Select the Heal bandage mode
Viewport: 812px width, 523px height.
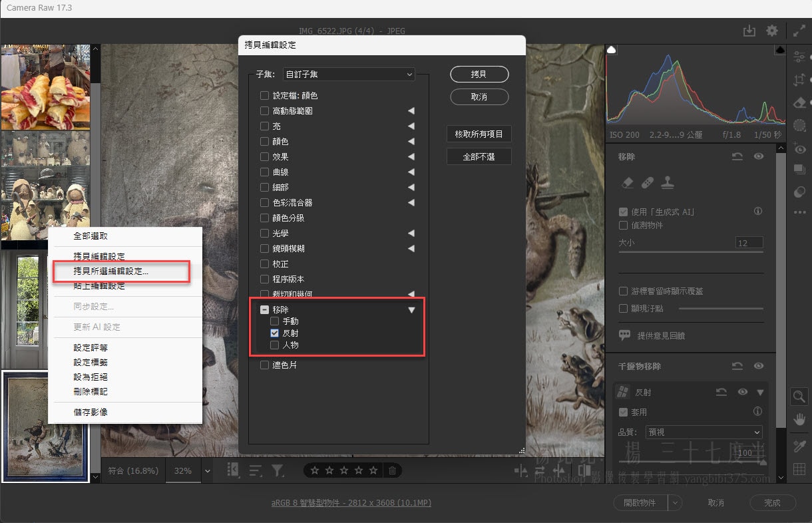[x=647, y=182]
